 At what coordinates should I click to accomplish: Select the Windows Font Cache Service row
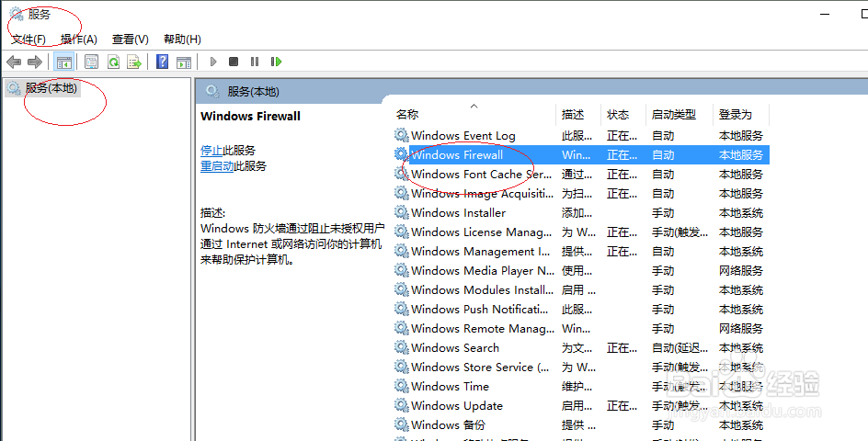(581, 175)
